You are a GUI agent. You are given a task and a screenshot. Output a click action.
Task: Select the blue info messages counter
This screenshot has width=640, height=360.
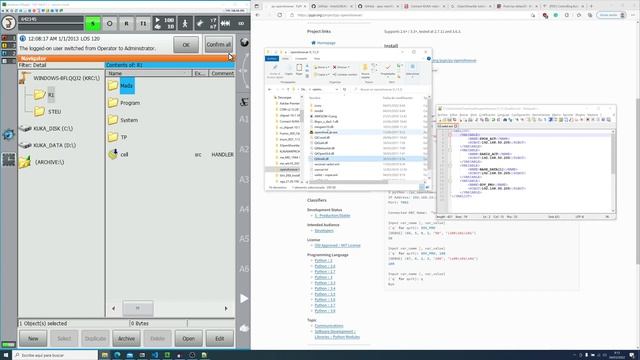tap(9, 53)
